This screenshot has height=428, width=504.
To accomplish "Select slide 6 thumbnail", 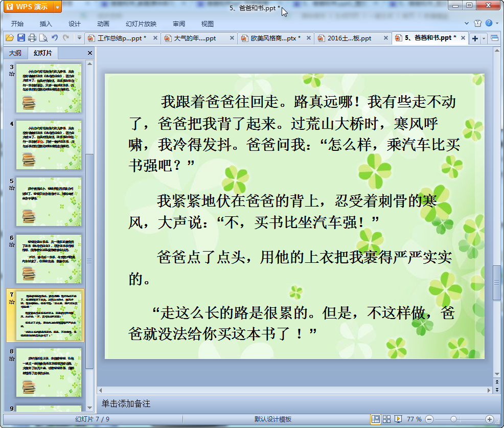I will pos(49,259).
